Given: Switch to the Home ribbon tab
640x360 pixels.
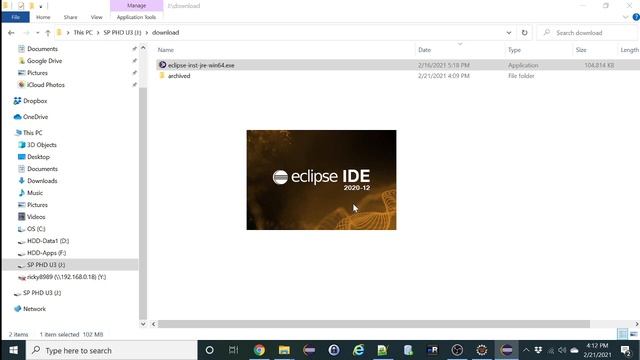Looking at the screenshot, I should [x=43, y=17].
